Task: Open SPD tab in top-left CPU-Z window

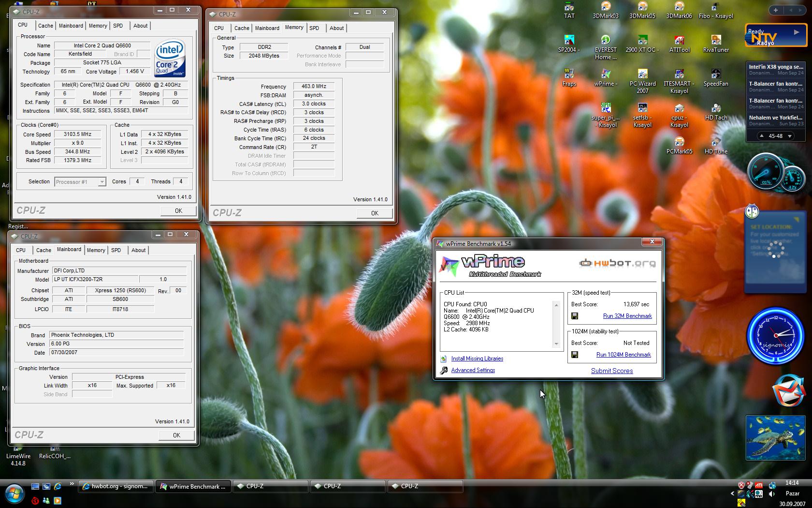Action: [x=118, y=26]
